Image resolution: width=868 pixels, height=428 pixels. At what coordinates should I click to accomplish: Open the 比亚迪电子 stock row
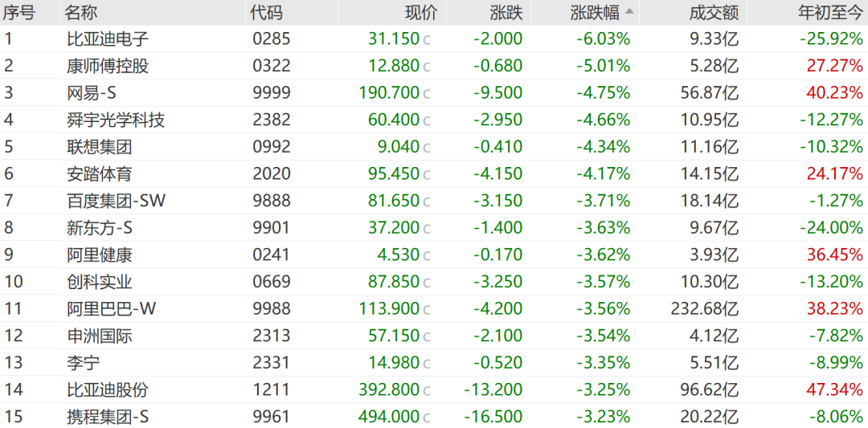click(x=108, y=39)
